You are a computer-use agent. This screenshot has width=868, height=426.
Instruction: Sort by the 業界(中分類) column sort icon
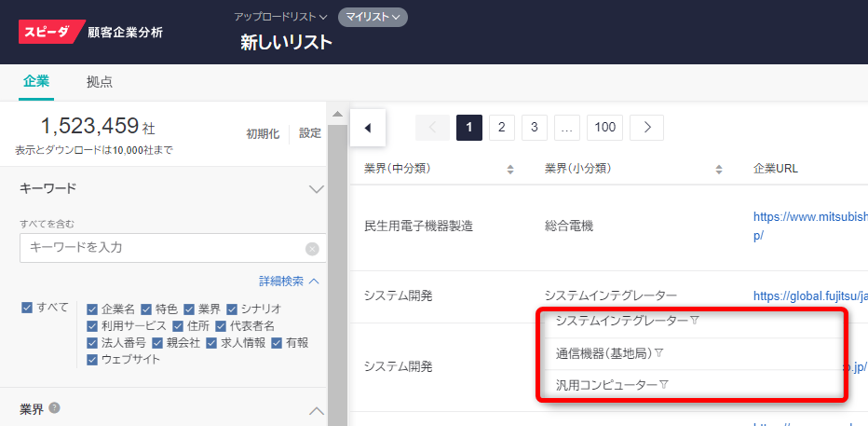510,169
